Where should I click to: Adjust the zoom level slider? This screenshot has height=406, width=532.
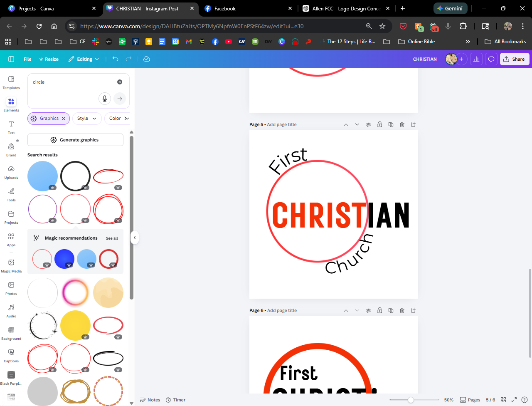[411, 400]
